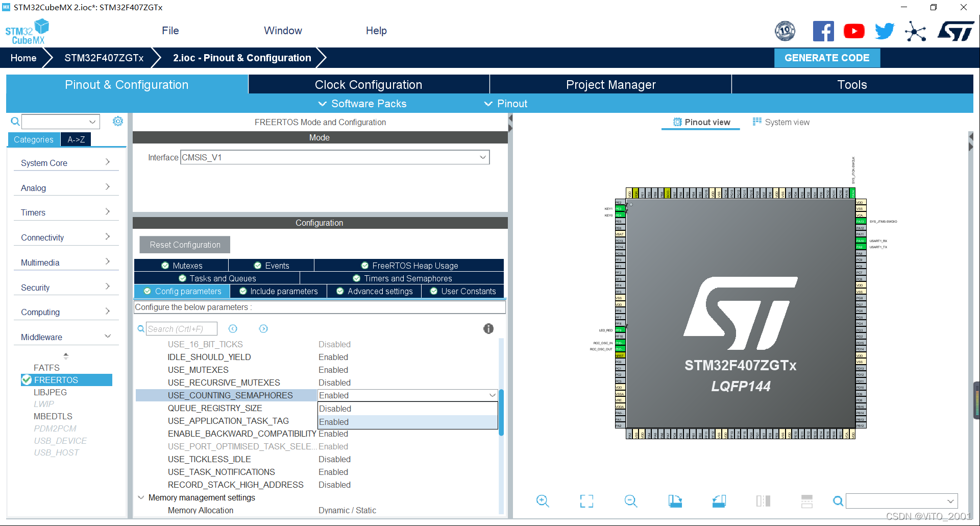The height and width of the screenshot is (526, 980).
Task: Click the parameter search magnifier icon
Action: (141, 329)
